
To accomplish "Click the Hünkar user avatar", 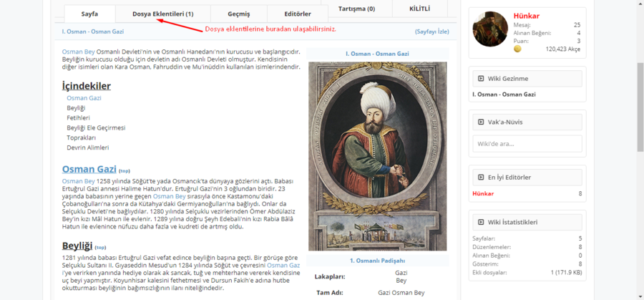I will coord(490,29).
